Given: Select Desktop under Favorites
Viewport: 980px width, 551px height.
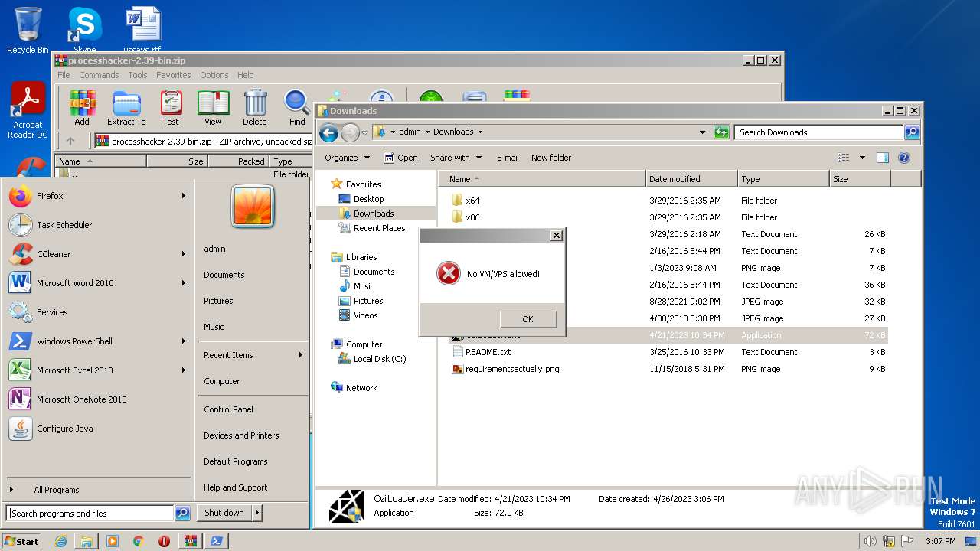Looking at the screenshot, I should pos(368,199).
